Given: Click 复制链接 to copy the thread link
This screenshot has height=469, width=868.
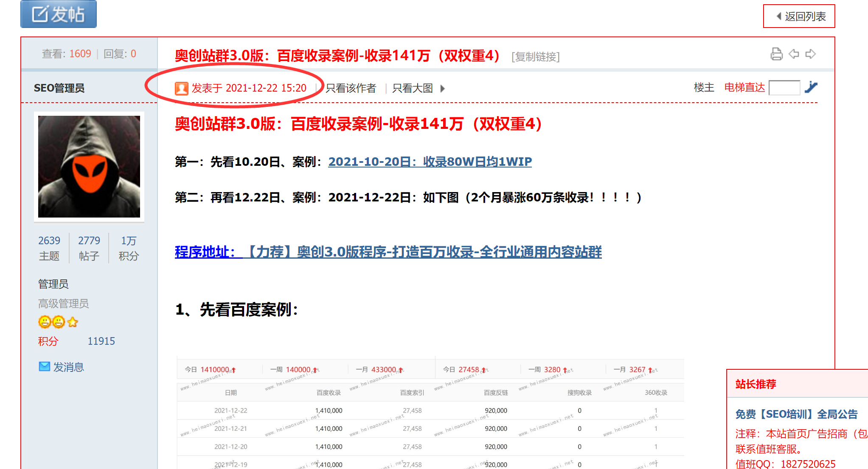Looking at the screenshot, I should click(x=536, y=57).
